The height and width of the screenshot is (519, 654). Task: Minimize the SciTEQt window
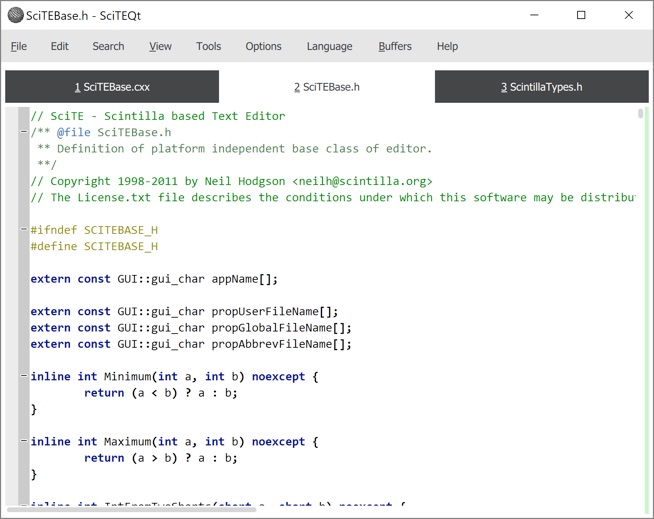coord(534,15)
